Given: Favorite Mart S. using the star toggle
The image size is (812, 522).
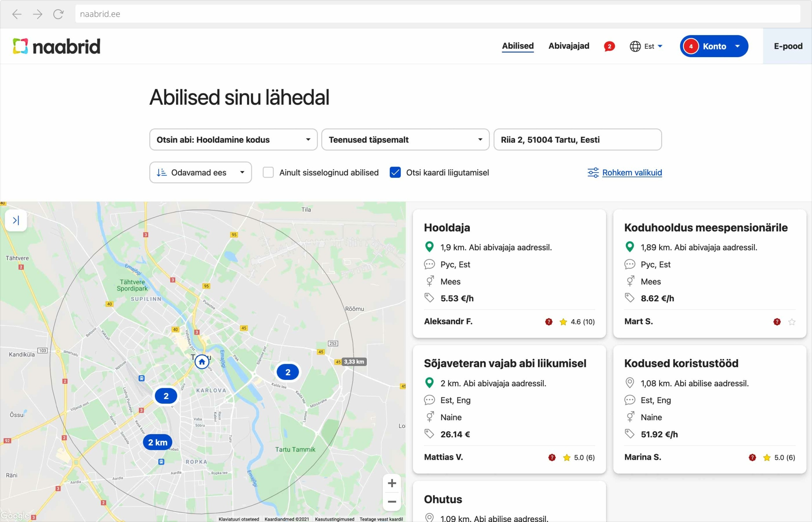Looking at the screenshot, I should [x=792, y=322].
